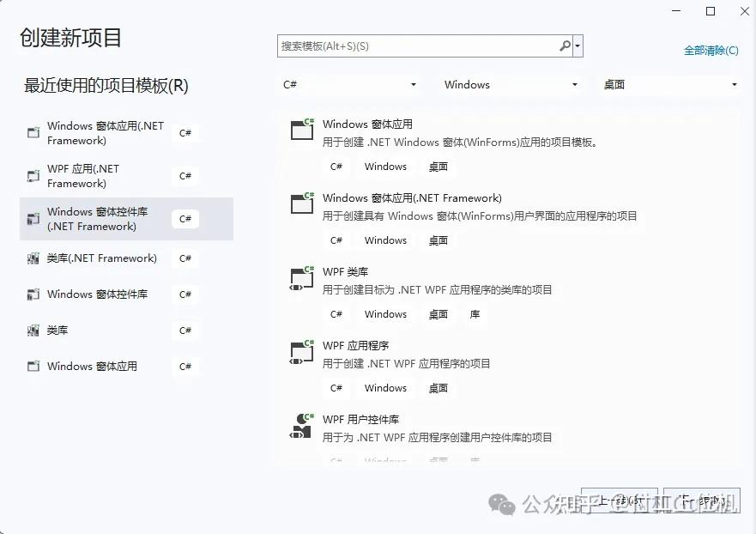The image size is (756, 534).
Task: Select recent 类库 entry text
Action: (x=57, y=331)
